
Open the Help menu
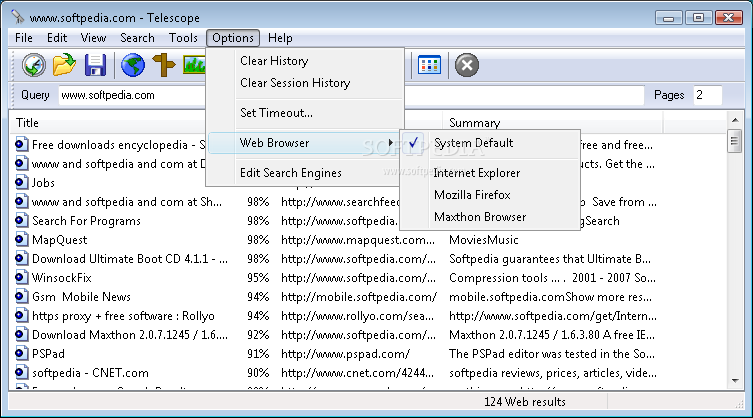pos(280,37)
